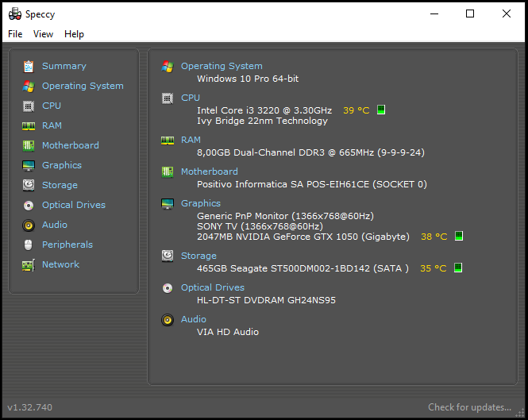The width and height of the screenshot is (528, 420).
Task: Click the GPU temperature indicator next to 38 °C
Action: coord(459,236)
